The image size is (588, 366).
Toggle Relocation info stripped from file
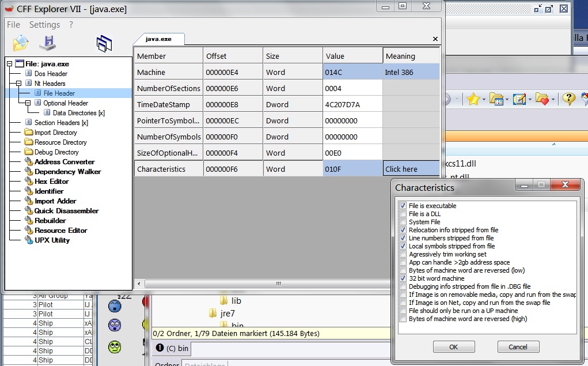[403, 230]
